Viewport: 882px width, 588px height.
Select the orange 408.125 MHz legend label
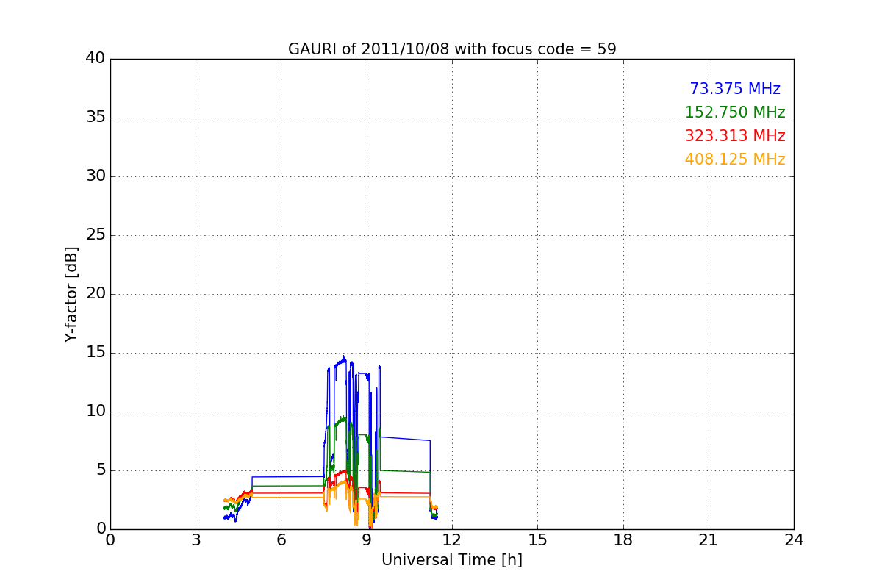735,159
